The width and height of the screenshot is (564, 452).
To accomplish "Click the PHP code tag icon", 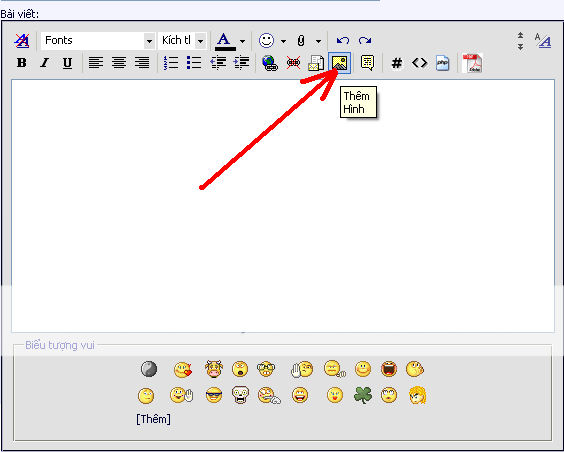I will click(442, 63).
